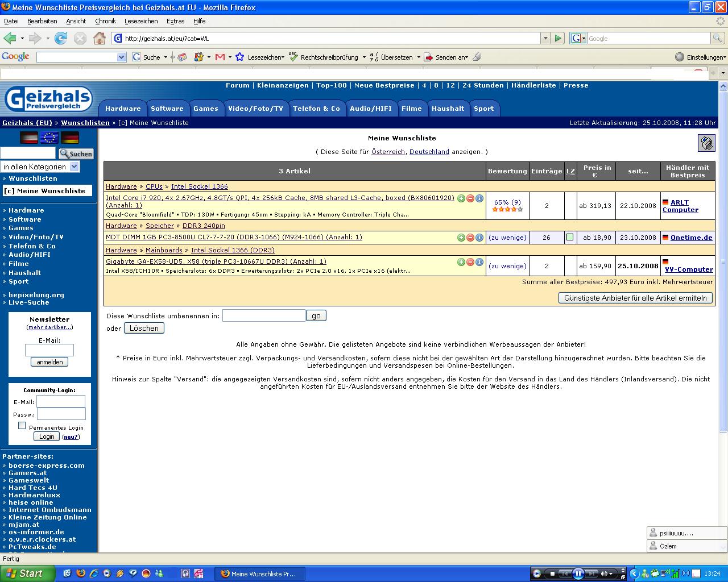Click the wishlist rename text field
Screen dimensions: 728x582
(264, 315)
